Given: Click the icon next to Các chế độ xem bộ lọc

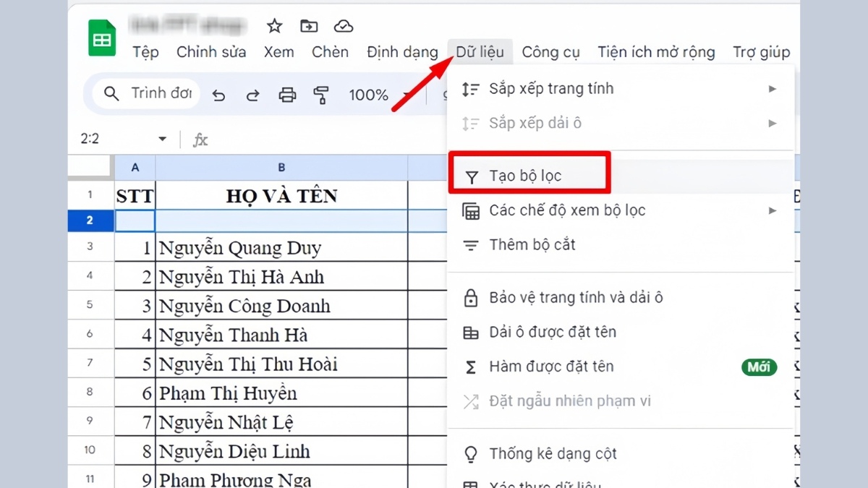Looking at the screenshot, I should 471,212.
